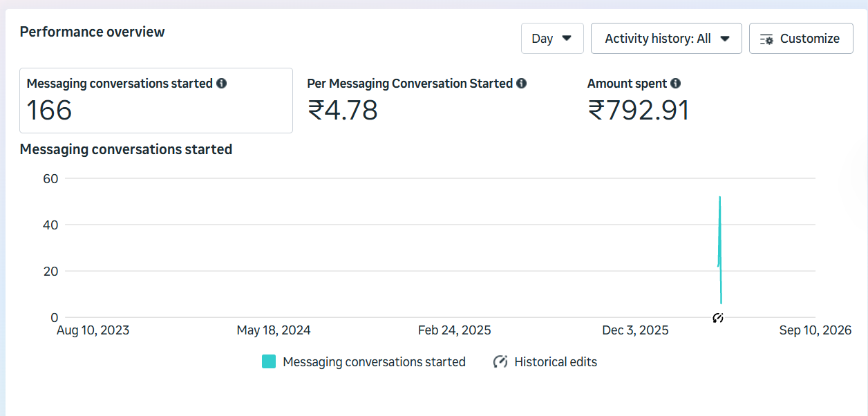Click the Aug 10, 2023 axis label

(x=93, y=330)
